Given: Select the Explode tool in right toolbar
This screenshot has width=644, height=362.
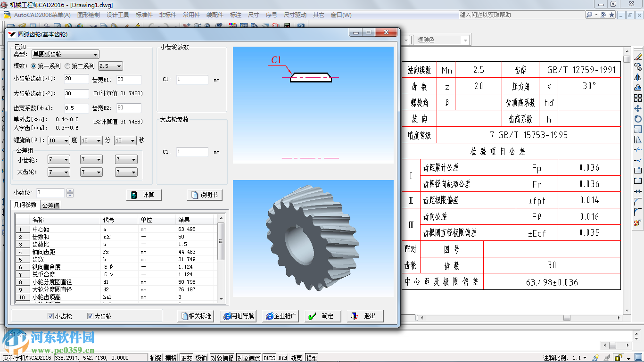Looking at the screenshot, I should [x=638, y=222].
